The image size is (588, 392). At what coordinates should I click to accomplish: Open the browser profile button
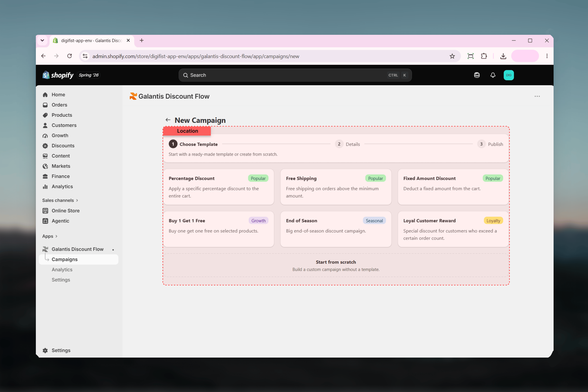525,56
